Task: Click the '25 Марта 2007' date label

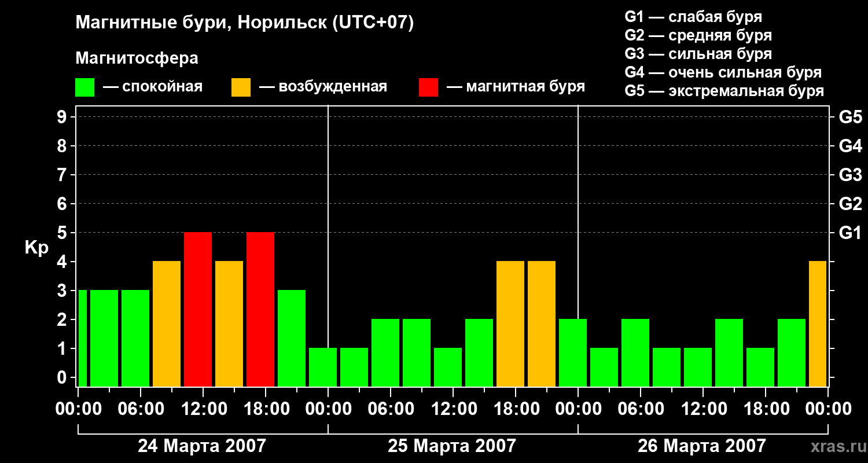Action: click(x=452, y=446)
